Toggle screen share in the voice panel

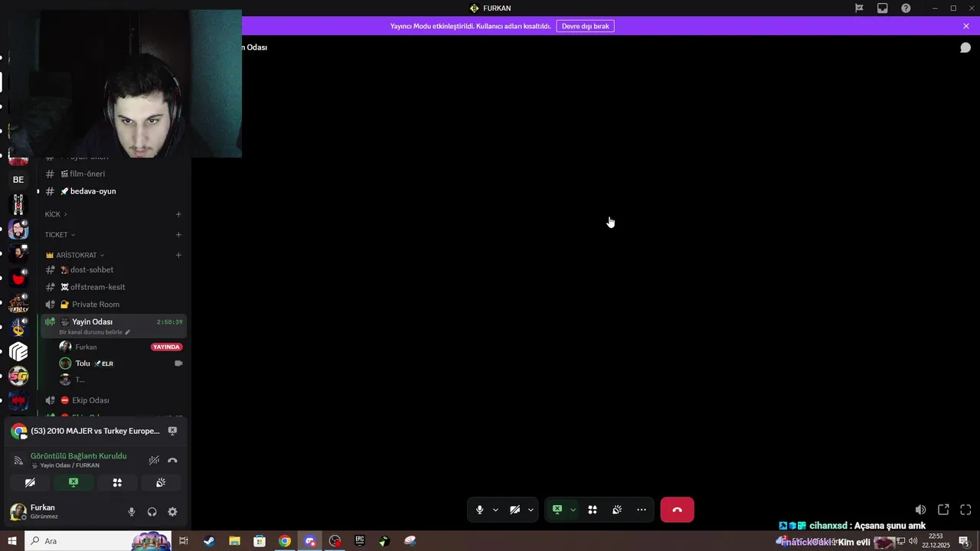pos(73,483)
